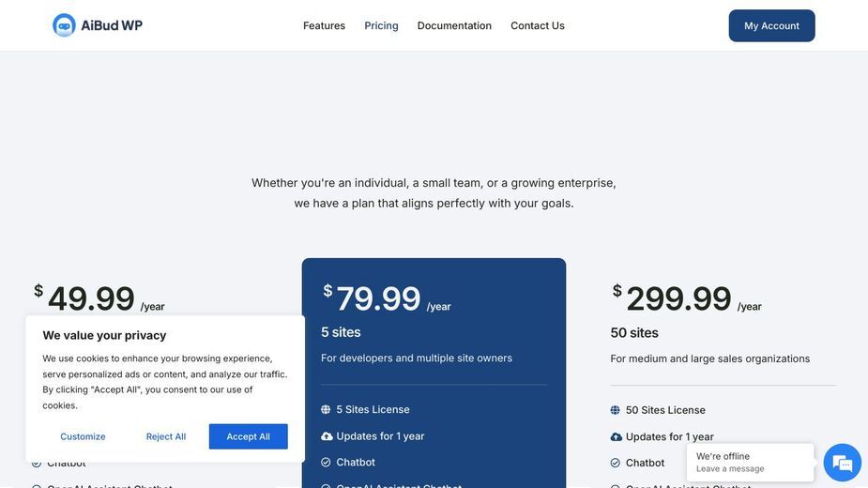The image size is (868, 488).
Task: Open Documentation from the top navigation
Action: 454,25
